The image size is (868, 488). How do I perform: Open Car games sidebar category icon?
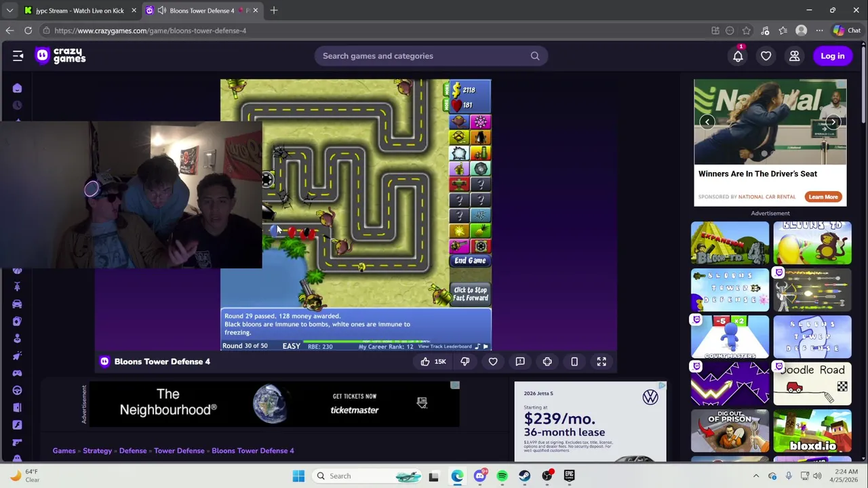click(17, 304)
